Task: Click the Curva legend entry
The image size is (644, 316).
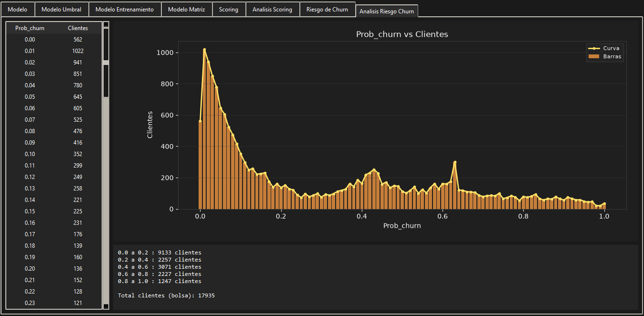Action: [x=605, y=48]
